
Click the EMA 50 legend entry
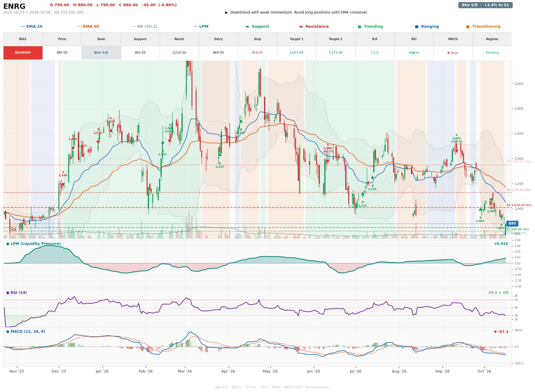pos(88,27)
